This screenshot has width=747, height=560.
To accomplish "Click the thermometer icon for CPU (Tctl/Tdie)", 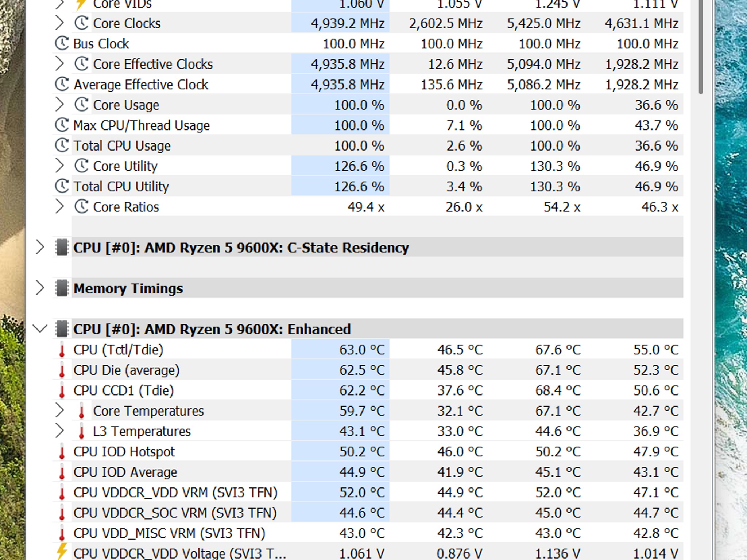I will pyautogui.click(x=62, y=350).
